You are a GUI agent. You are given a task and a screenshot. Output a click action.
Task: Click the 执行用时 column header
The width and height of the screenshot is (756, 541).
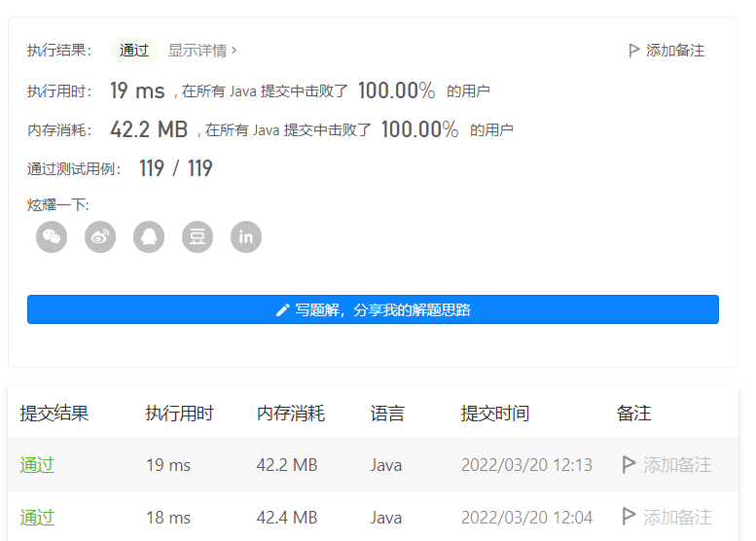pyautogui.click(x=179, y=414)
